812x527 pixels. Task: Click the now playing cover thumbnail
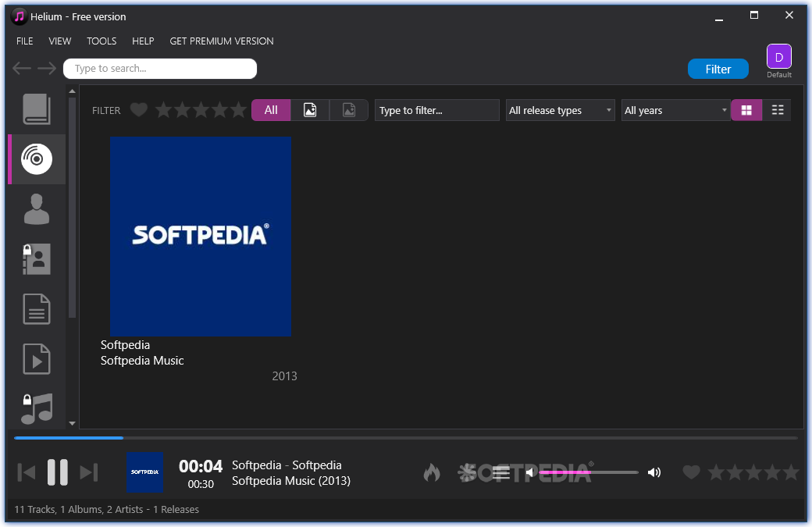click(145, 472)
